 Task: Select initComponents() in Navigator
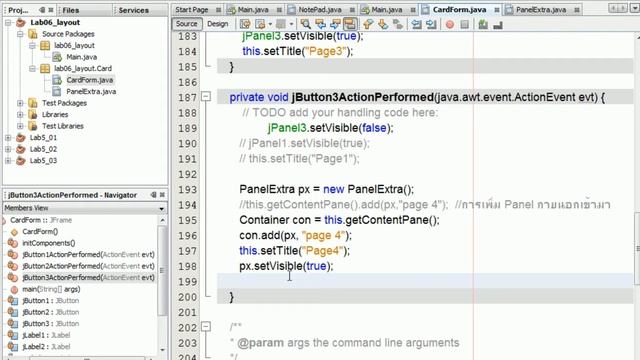(49, 243)
